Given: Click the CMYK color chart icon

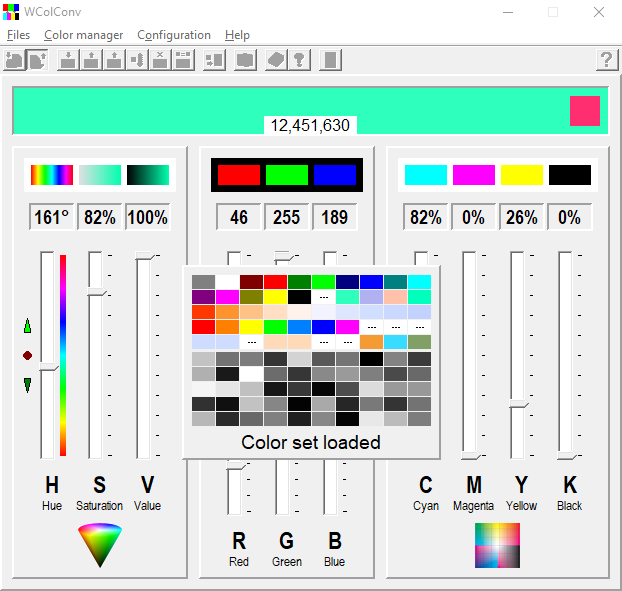Looking at the screenshot, I should 497,545.
